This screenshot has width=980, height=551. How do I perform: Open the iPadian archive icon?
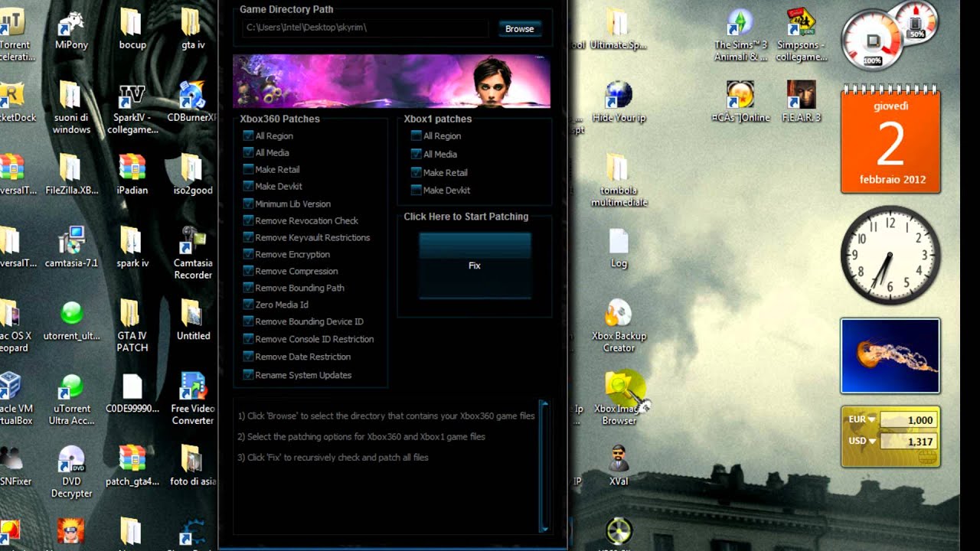[132, 174]
